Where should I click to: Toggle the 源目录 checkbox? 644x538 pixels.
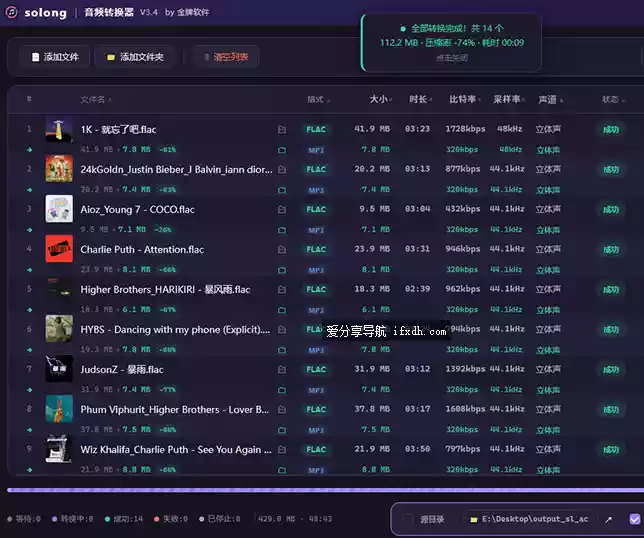click(x=407, y=519)
